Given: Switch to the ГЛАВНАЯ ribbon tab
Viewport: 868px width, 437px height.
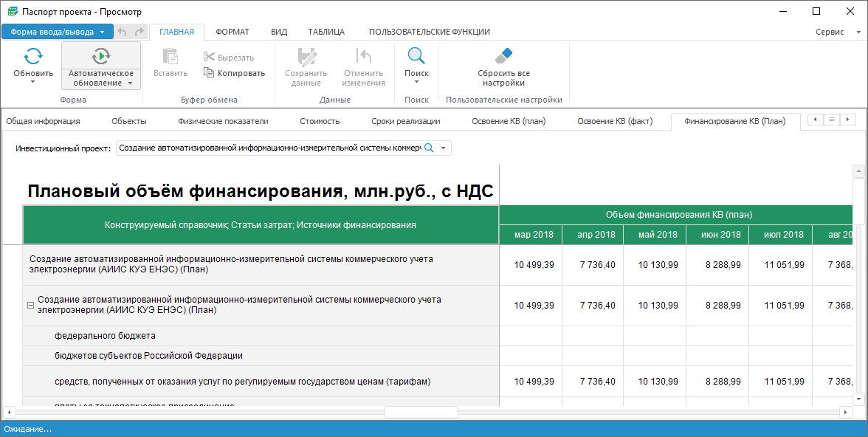Looking at the screenshot, I should 176,32.
